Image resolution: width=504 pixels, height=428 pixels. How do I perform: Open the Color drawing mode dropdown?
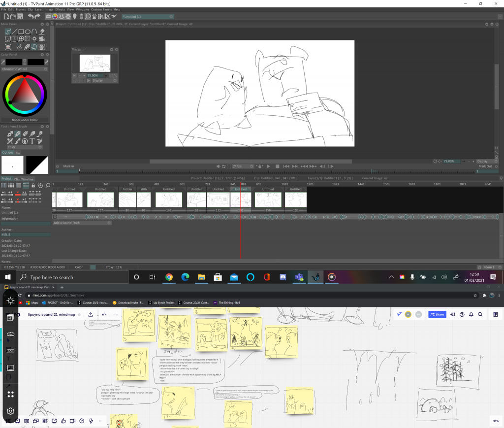tap(25, 147)
